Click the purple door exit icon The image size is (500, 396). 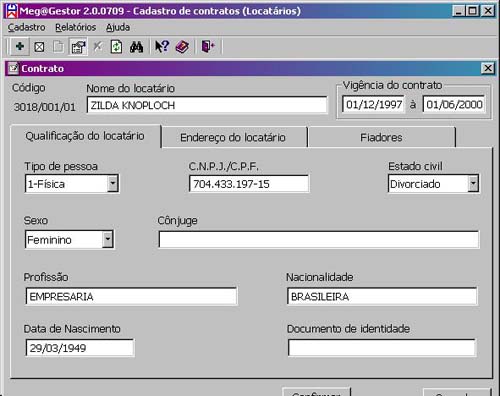point(208,46)
